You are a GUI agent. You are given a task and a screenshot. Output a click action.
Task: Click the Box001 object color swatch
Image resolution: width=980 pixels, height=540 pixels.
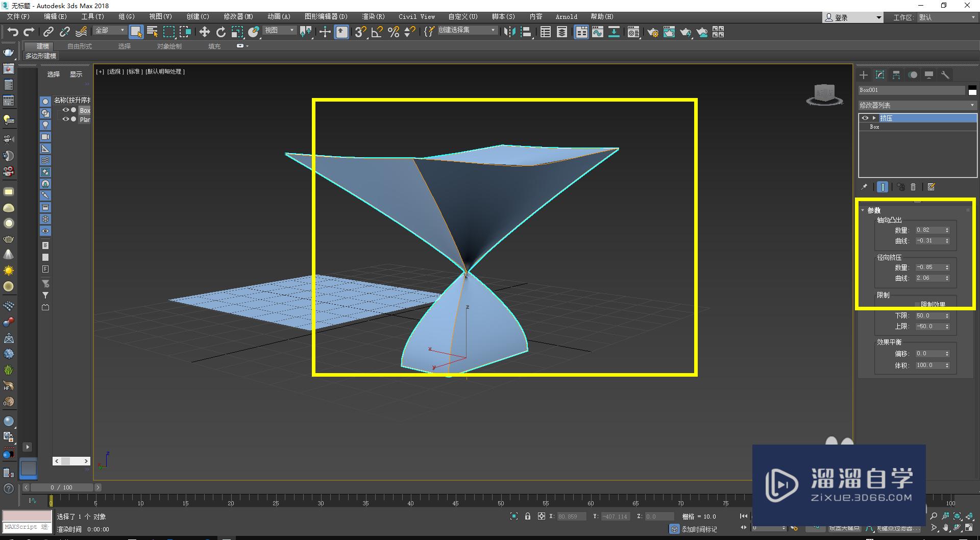972,90
